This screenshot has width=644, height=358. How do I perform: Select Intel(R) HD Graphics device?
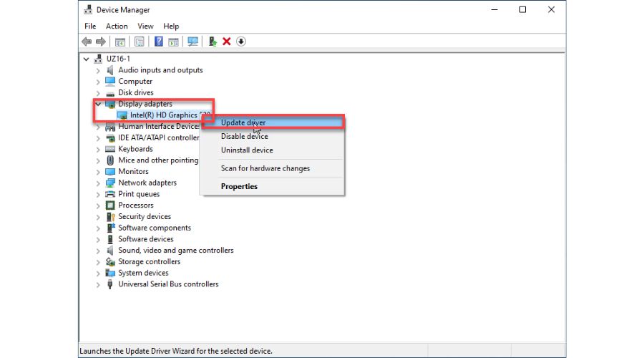point(164,115)
